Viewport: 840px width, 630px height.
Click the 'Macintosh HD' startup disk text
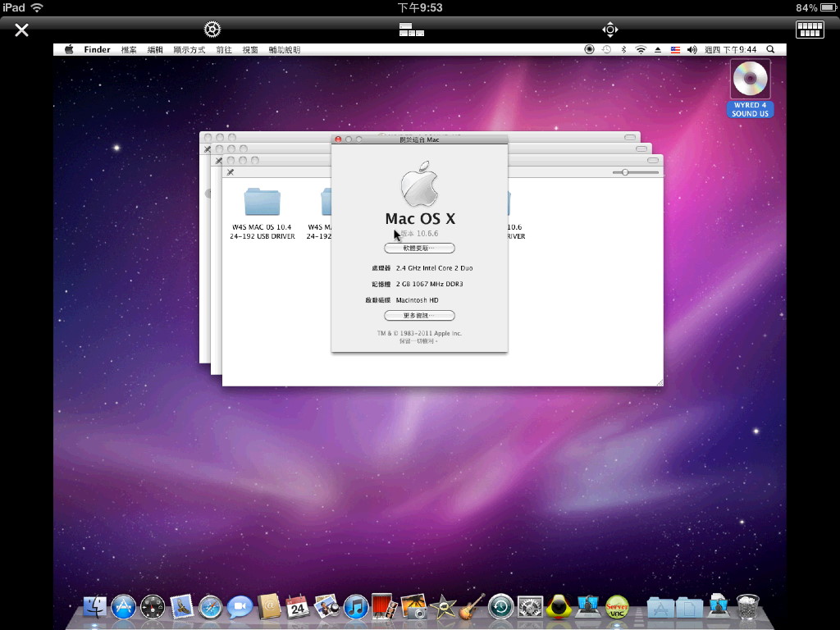(418, 300)
